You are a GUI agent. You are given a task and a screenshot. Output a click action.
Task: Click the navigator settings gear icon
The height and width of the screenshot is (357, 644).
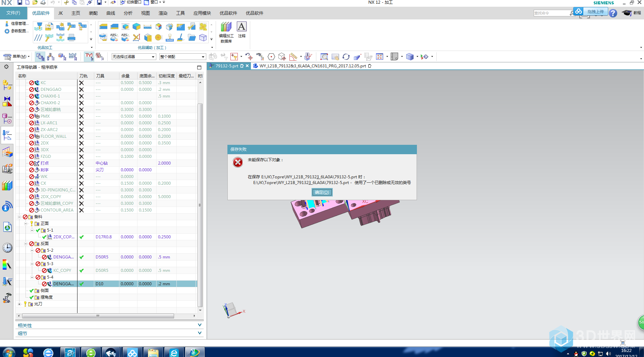[6, 67]
